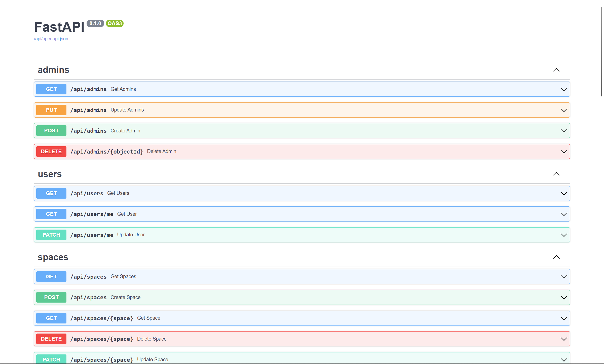This screenshot has width=604, height=364.
Task: Click the GET badge for Get Admins
Action: click(x=51, y=89)
